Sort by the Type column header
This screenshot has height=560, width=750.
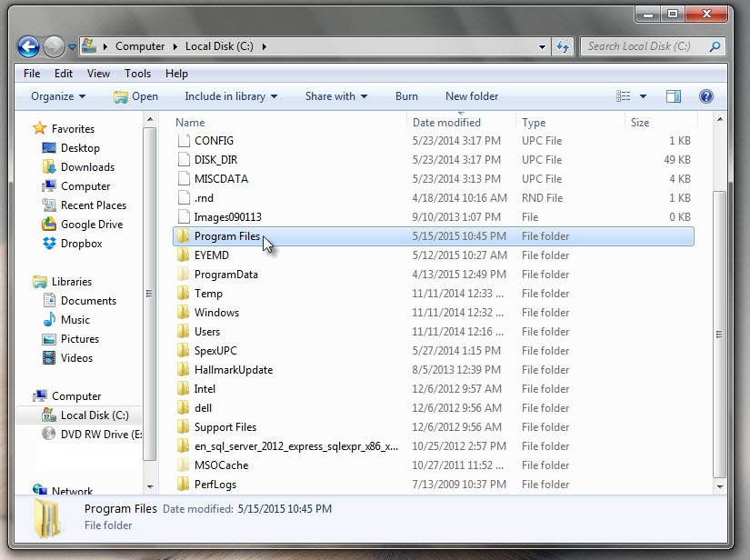(534, 123)
